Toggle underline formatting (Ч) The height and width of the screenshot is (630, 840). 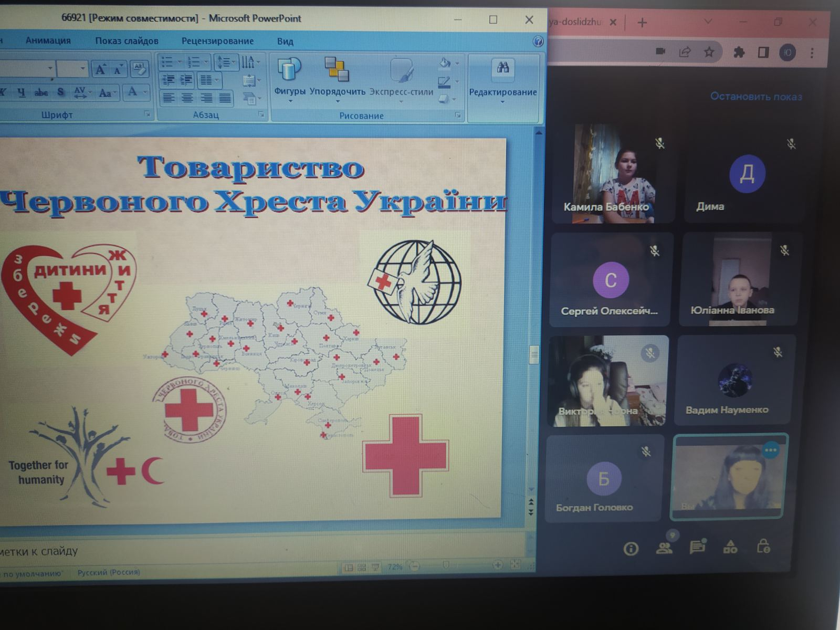point(22,93)
